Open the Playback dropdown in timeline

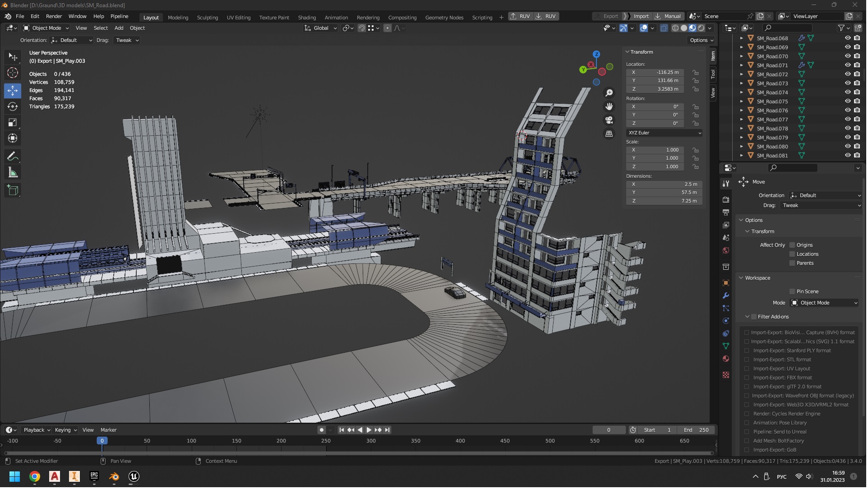tap(37, 431)
